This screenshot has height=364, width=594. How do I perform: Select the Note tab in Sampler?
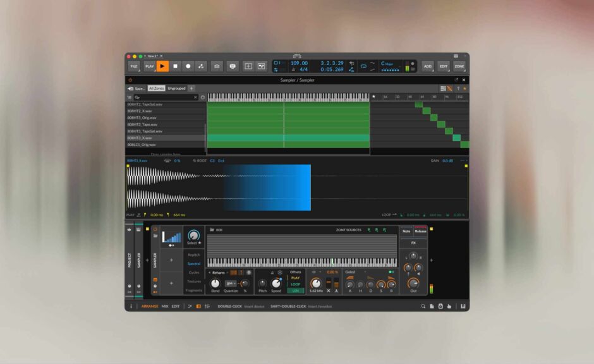pos(406,231)
